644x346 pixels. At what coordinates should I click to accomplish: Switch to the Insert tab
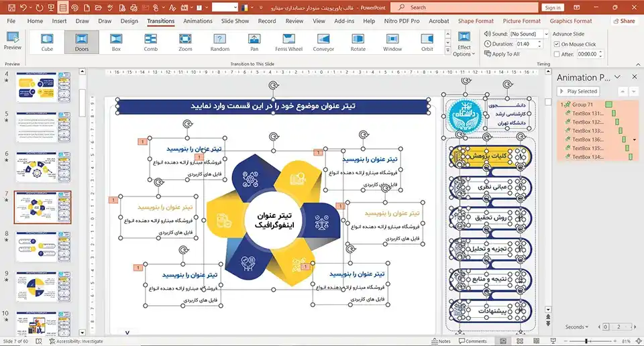tap(59, 21)
